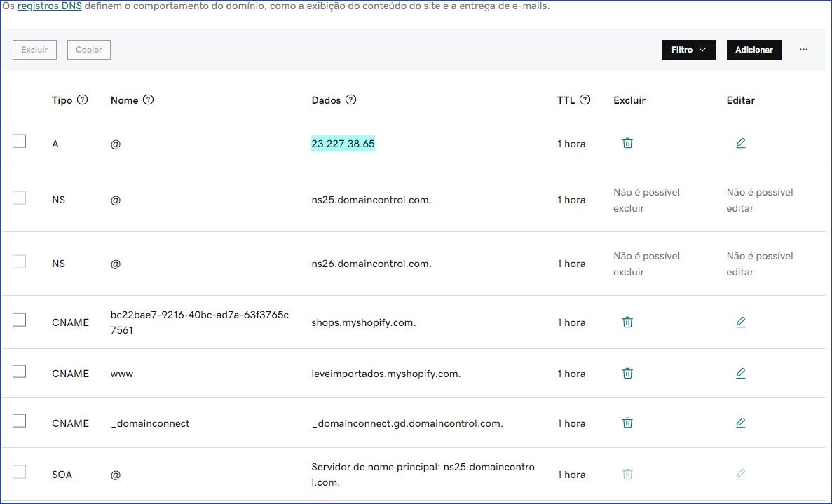Screen dimensions: 832x504
Task: Add a record with Adicionar button
Action: point(754,50)
